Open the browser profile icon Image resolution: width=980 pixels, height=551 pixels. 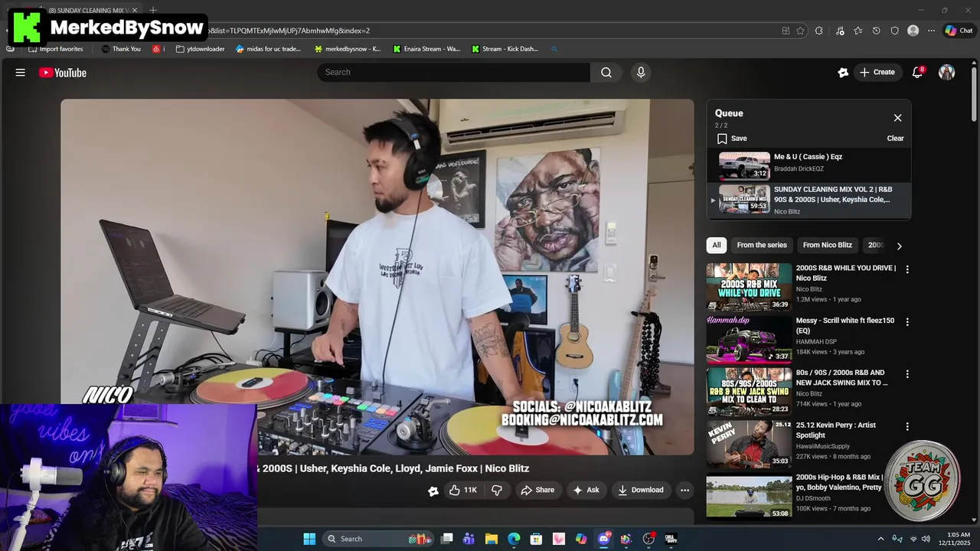913,31
